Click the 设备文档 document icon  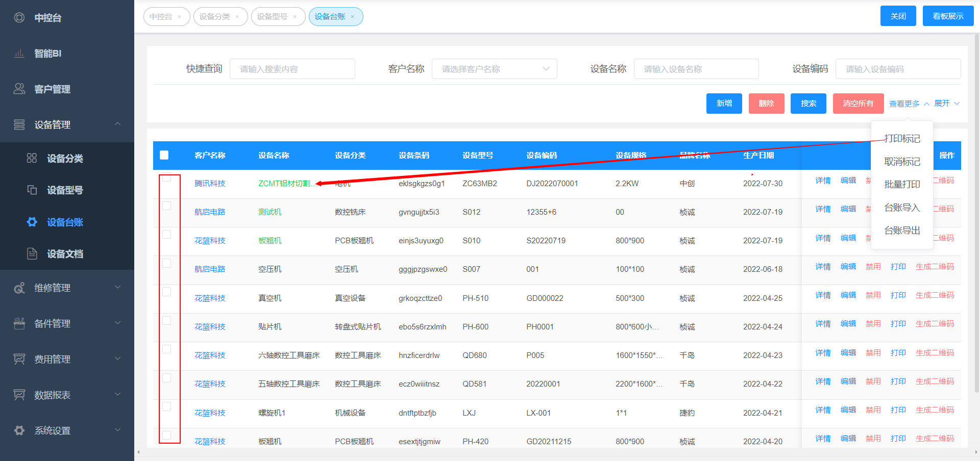(x=32, y=254)
